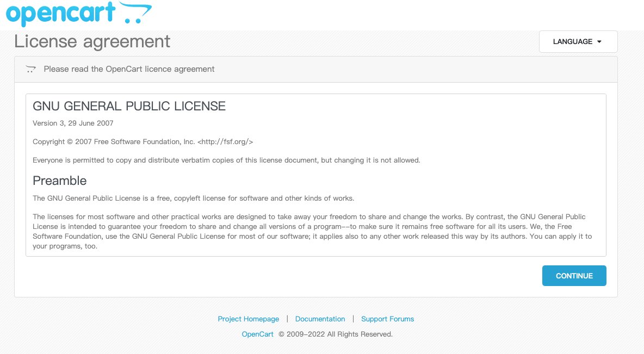Click the caret arrow next to LANGUAGE
This screenshot has height=354, width=644.
pos(599,42)
